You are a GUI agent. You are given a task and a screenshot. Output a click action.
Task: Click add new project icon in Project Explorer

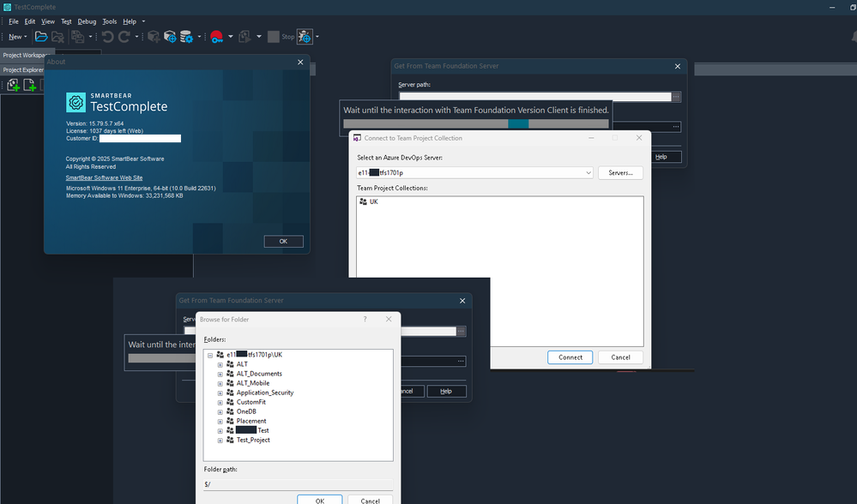tap(13, 85)
